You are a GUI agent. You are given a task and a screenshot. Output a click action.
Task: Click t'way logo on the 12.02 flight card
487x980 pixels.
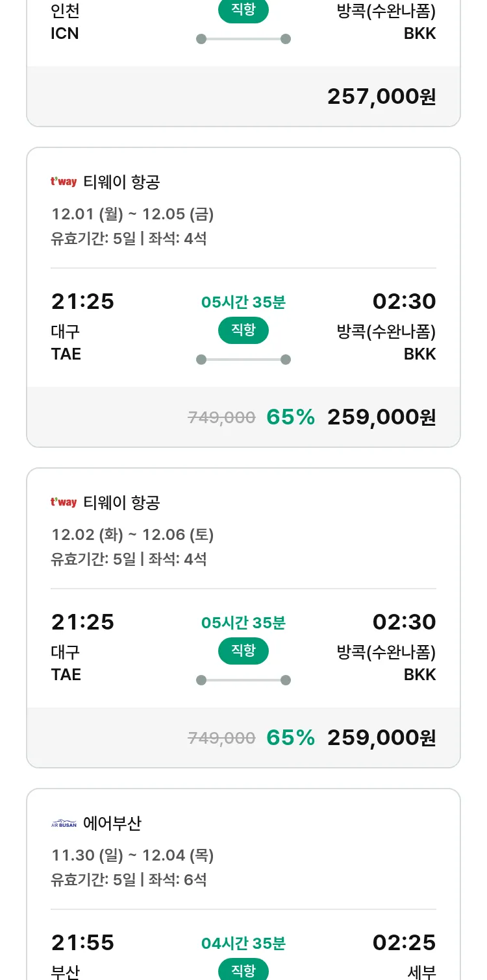(x=64, y=502)
